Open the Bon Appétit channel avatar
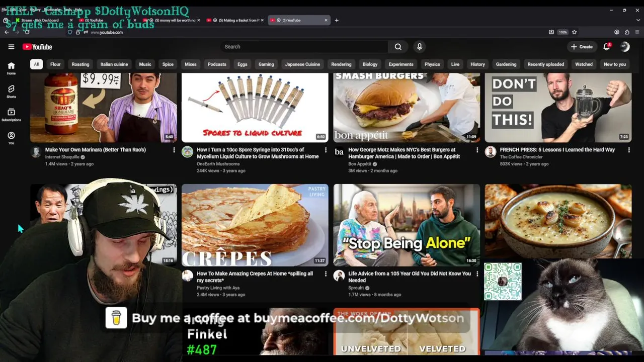 (x=339, y=152)
